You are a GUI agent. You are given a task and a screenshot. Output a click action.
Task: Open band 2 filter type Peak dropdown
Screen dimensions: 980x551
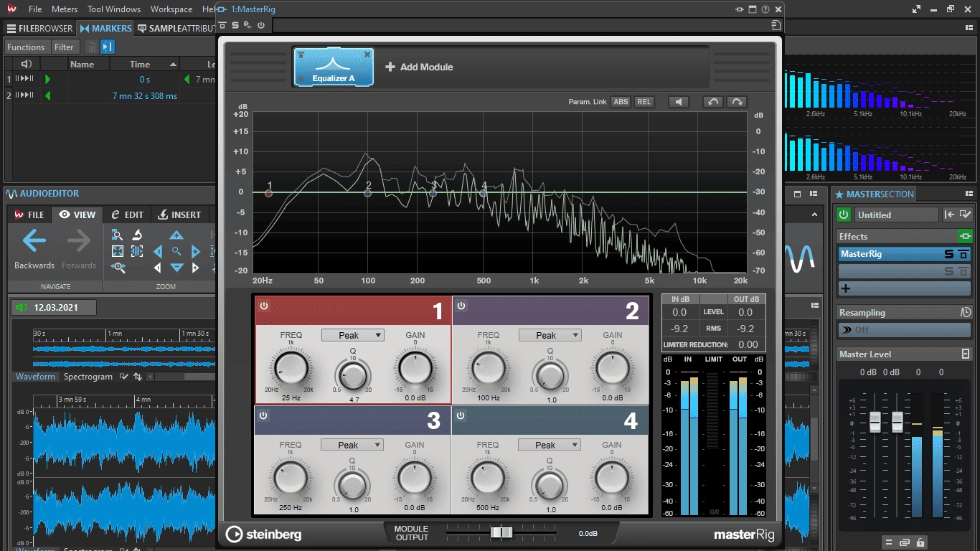550,335
